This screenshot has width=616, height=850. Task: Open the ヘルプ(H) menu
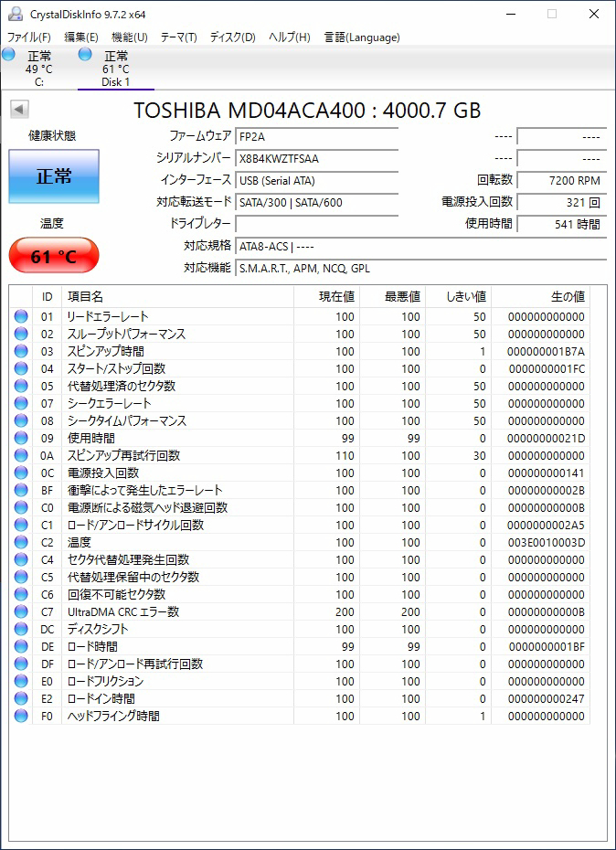[290, 37]
